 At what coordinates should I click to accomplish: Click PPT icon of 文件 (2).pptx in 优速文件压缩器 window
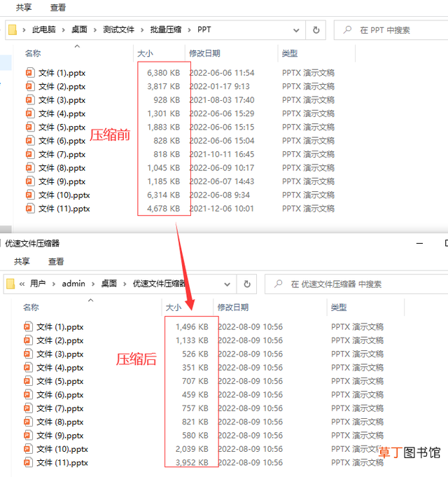click(x=28, y=340)
